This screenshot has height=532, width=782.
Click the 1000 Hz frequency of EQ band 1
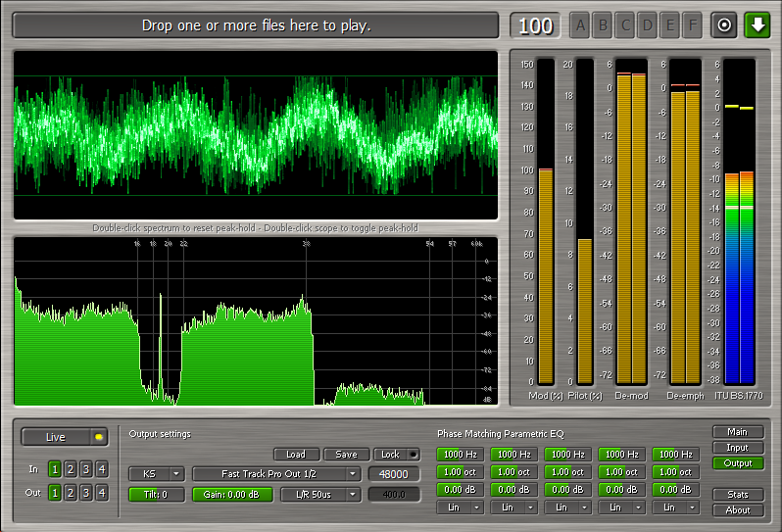[x=460, y=455]
